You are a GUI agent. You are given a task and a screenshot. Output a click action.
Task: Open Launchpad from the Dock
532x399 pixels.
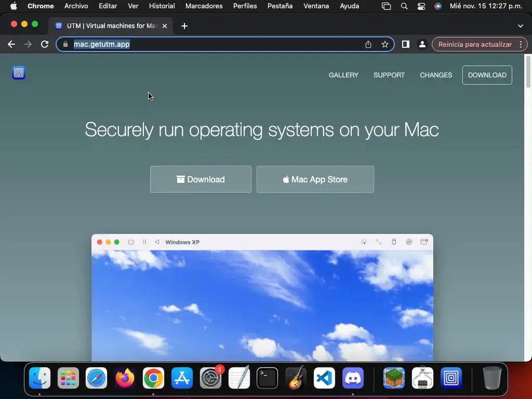click(x=68, y=378)
